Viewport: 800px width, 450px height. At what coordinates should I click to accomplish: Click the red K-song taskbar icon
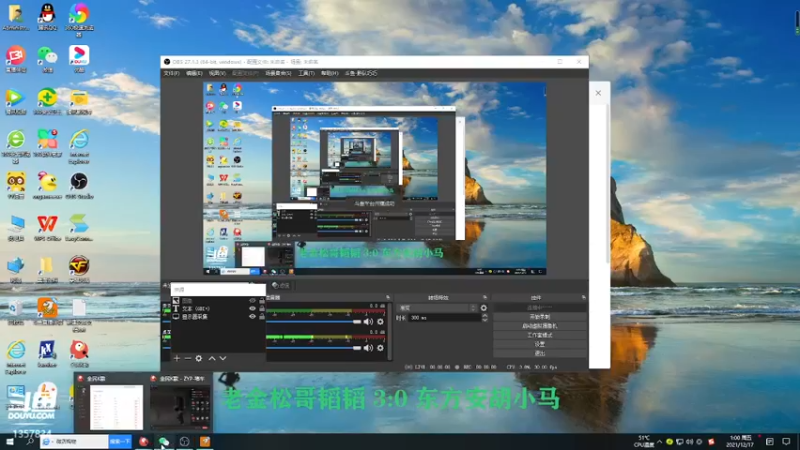[x=144, y=441]
